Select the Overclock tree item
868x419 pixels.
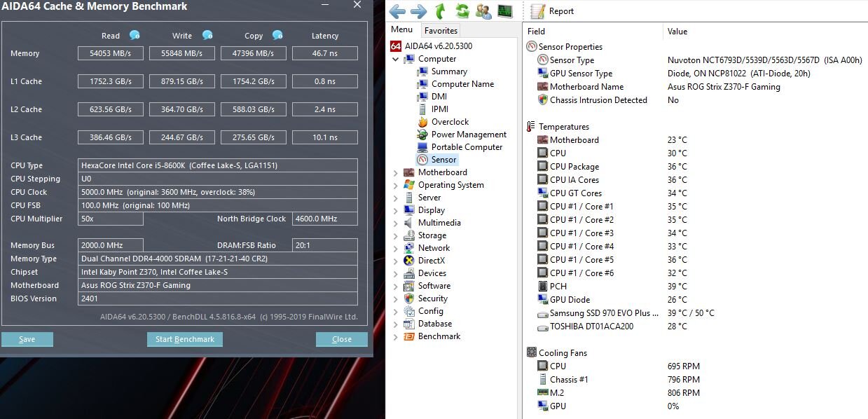tap(450, 122)
